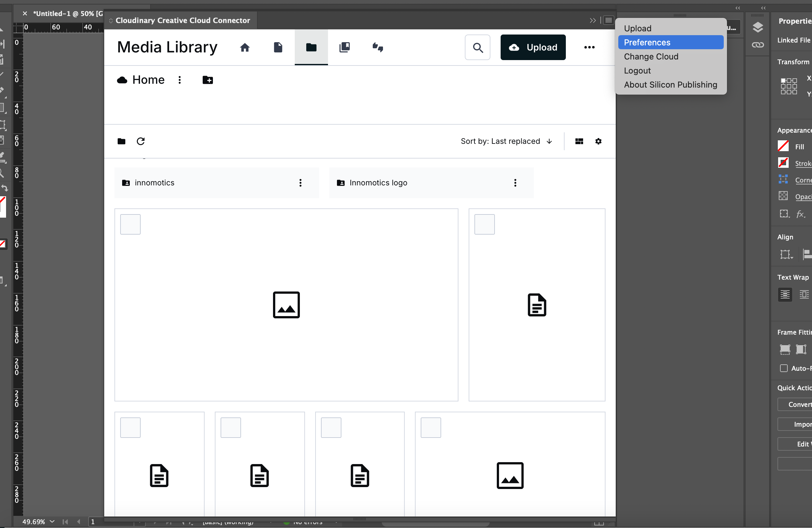Choose Logout from the panel menu
Viewport: 812px width, 528px height.
pyautogui.click(x=671, y=70)
